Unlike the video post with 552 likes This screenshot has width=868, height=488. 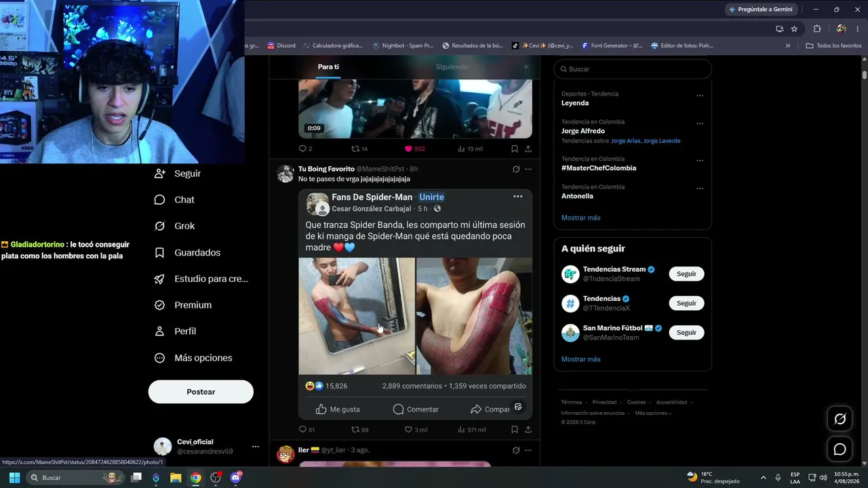414,148
